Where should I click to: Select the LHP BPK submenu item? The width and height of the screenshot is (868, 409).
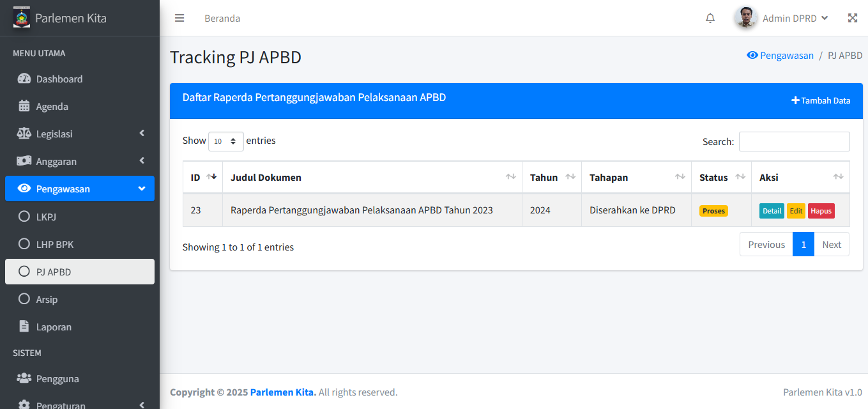click(55, 244)
